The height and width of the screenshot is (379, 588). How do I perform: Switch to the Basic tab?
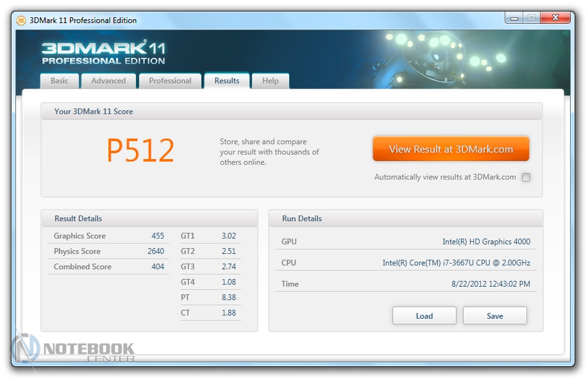(x=60, y=81)
